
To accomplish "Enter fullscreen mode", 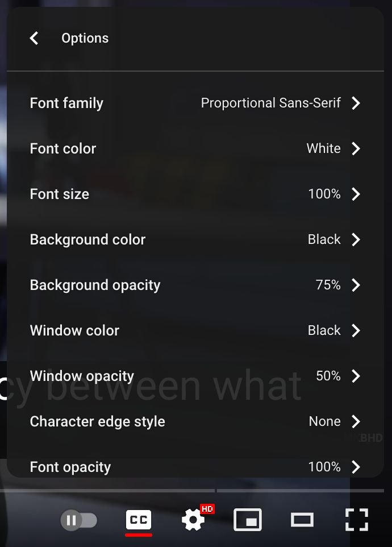I will click(x=357, y=519).
